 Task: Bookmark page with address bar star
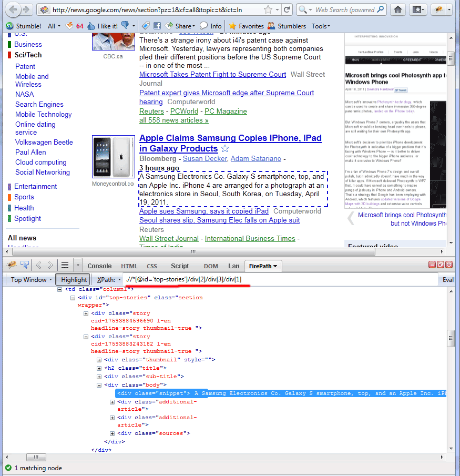[x=268, y=9]
